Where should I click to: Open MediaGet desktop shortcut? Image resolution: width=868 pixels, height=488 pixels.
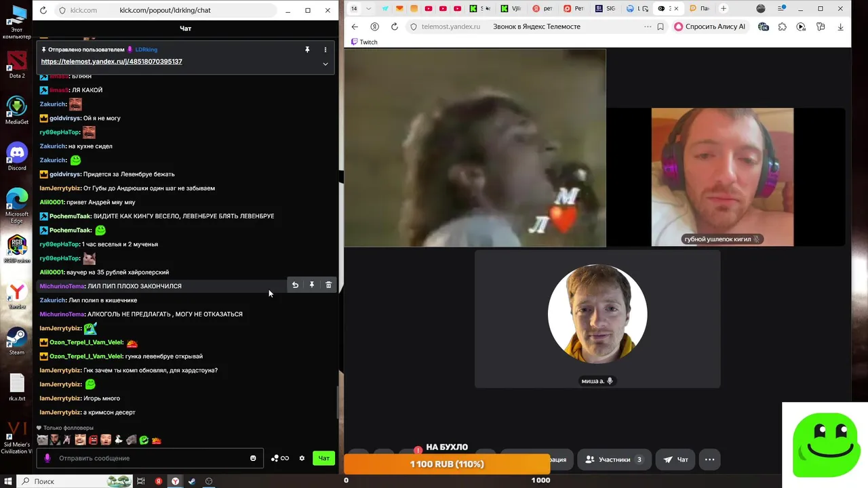pos(17,110)
